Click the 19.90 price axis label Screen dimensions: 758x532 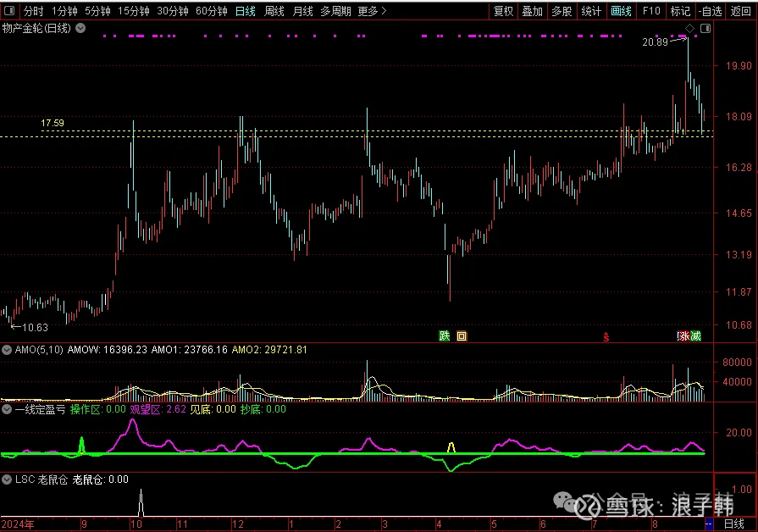(x=739, y=66)
